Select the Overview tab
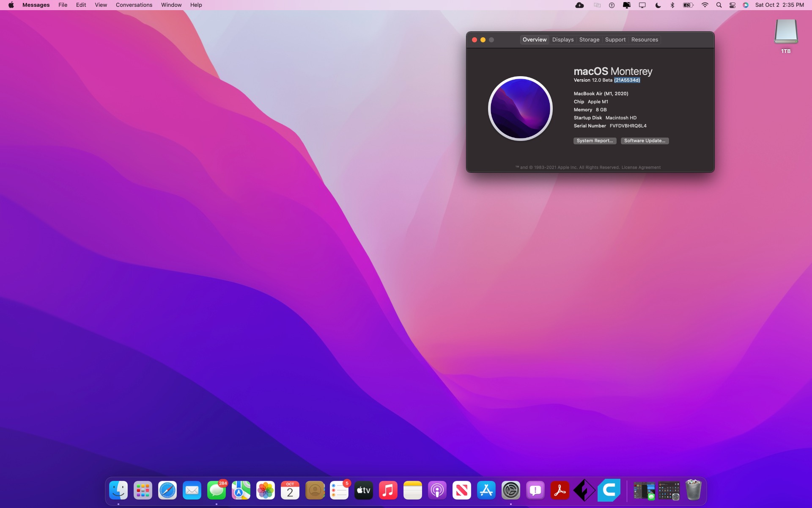The image size is (812, 508). (535, 40)
